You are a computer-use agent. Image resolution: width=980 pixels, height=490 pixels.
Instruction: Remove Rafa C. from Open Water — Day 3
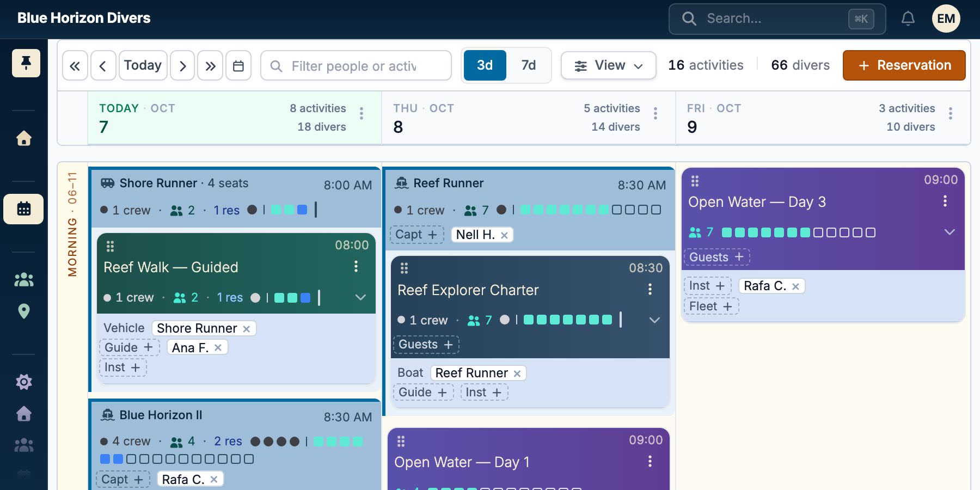pos(795,286)
